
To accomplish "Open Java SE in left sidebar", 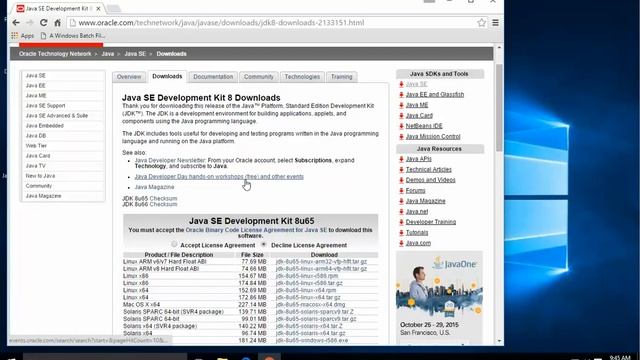I will pos(36,76).
